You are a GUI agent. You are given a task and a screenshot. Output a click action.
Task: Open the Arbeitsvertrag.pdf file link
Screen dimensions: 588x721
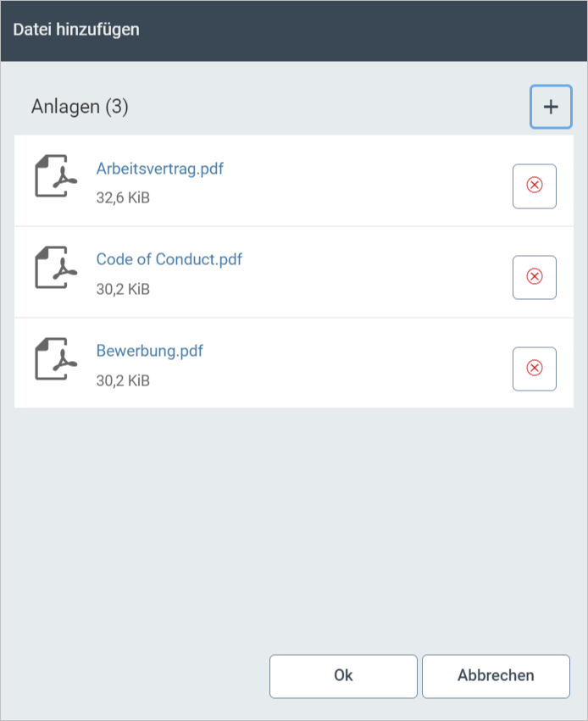[160, 168]
